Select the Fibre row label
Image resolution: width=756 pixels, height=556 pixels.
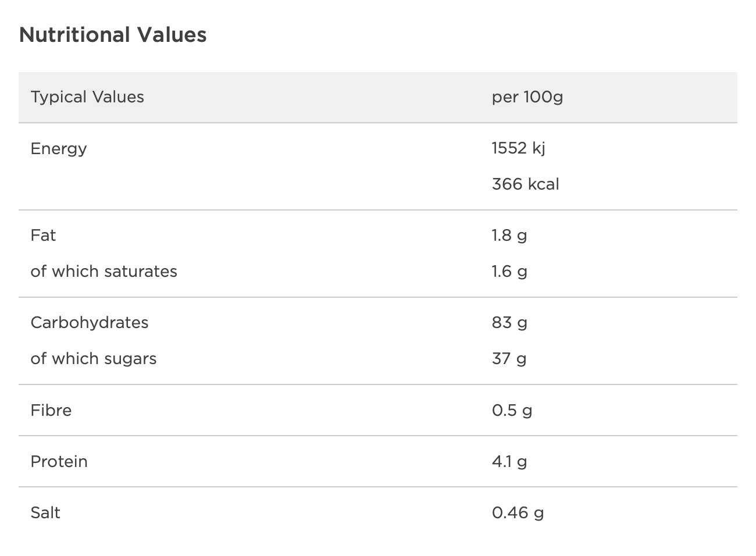tap(51, 411)
